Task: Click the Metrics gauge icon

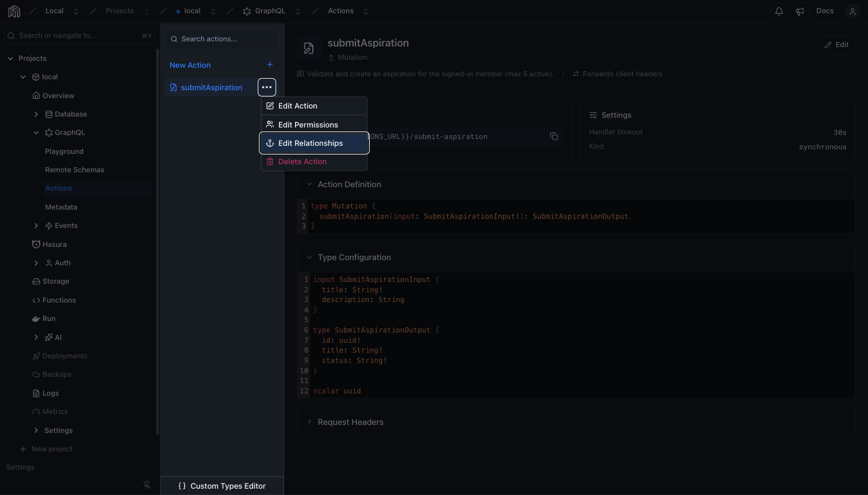Action: click(36, 412)
